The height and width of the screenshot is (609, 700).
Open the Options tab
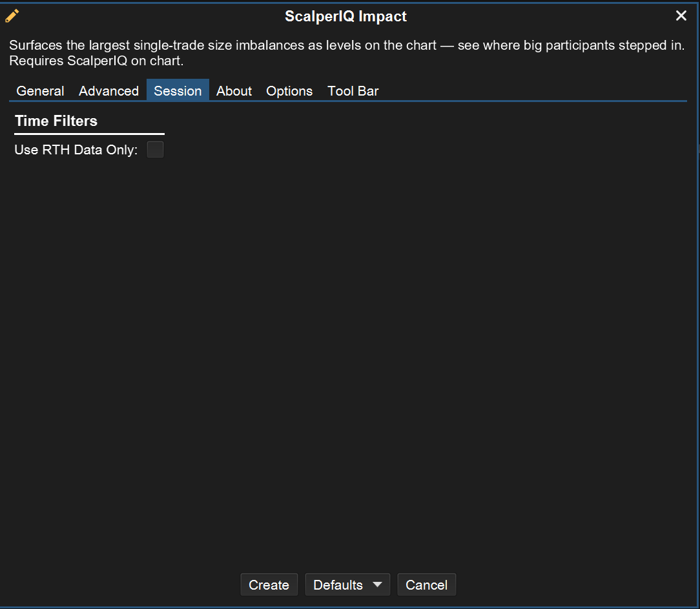(x=289, y=91)
